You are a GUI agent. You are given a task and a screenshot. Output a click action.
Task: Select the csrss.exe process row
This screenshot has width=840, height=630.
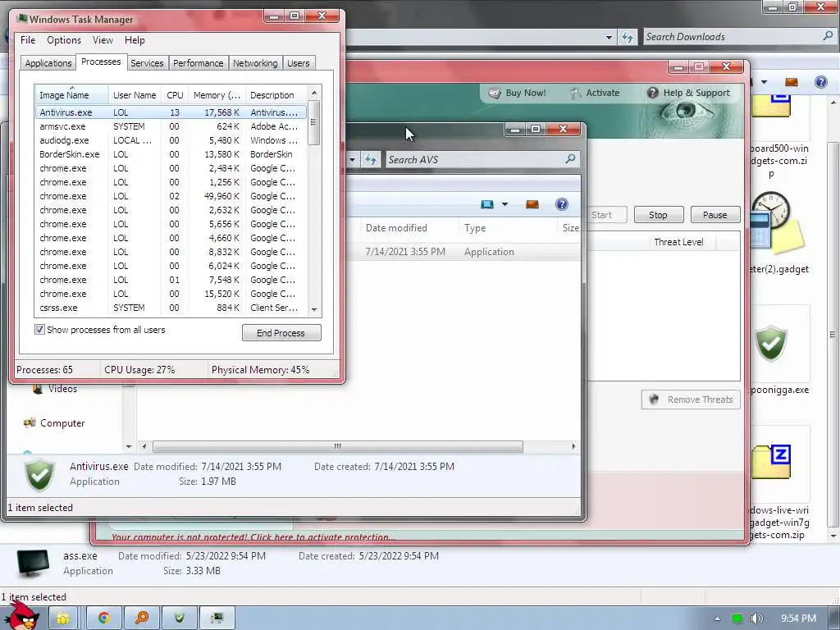coord(171,308)
